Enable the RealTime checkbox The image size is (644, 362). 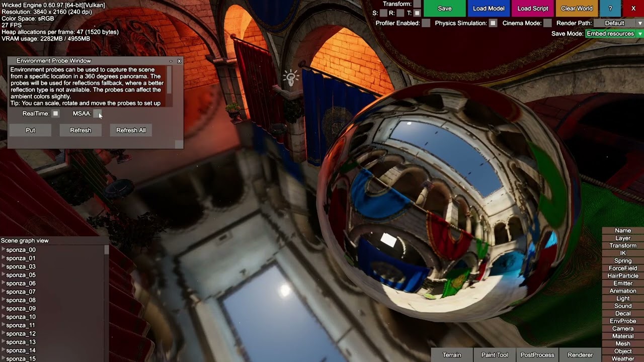tap(56, 114)
